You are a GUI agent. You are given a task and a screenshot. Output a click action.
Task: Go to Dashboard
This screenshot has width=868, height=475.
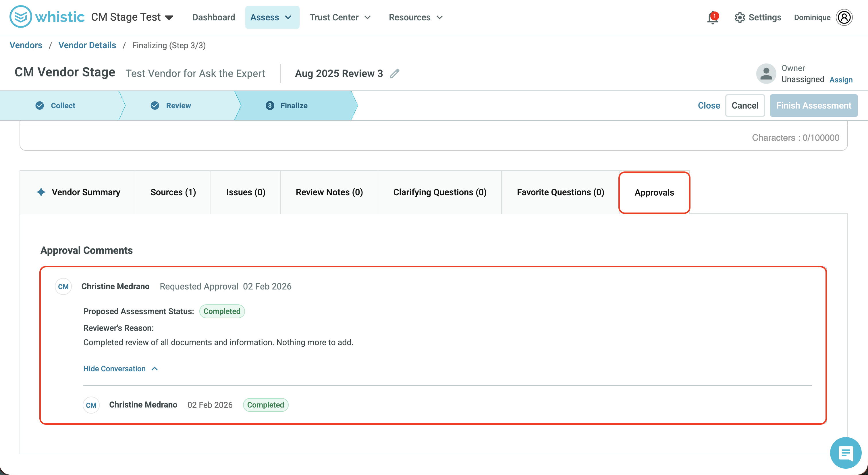214,17
